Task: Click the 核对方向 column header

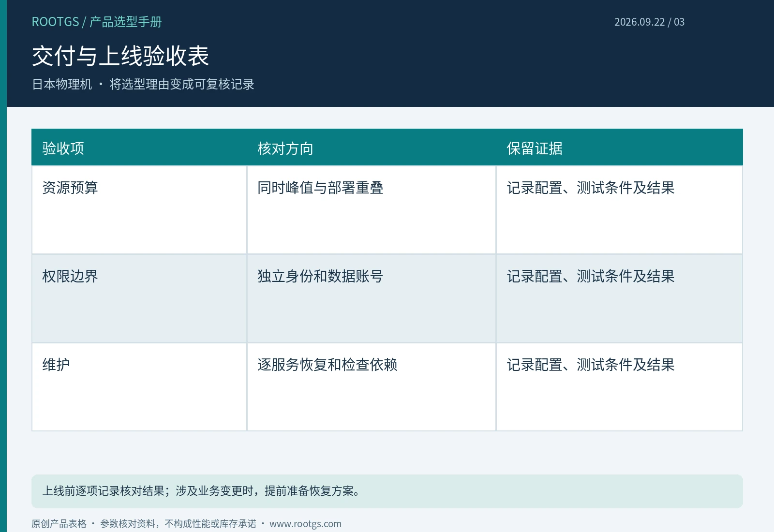Action: tap(372, 148)
